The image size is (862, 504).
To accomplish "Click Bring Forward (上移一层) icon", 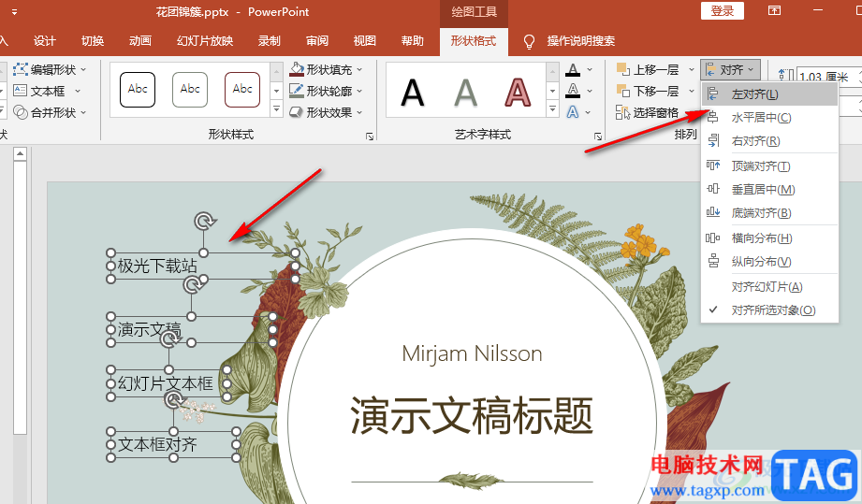I will pyautogui.click(x=622, y=69).
